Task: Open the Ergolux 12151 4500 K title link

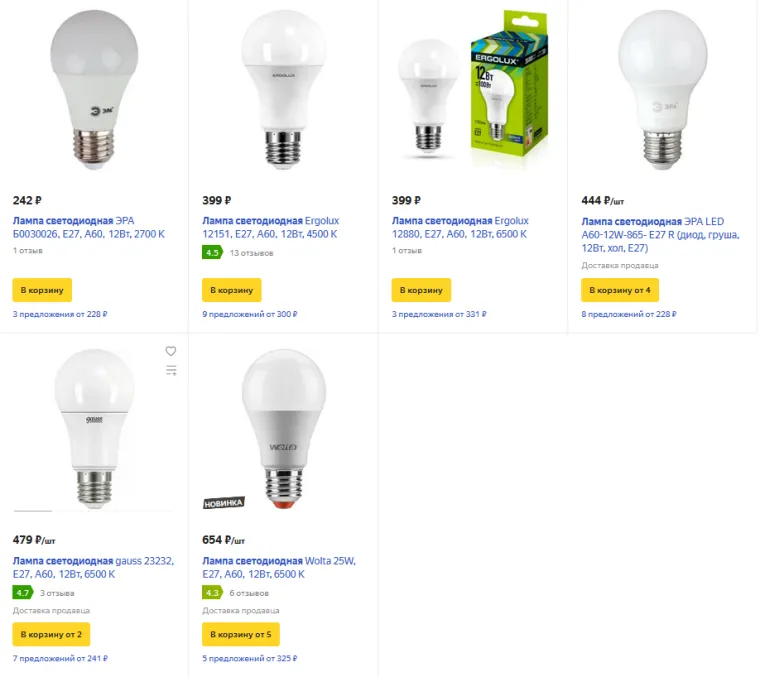Action: [270, 227]
